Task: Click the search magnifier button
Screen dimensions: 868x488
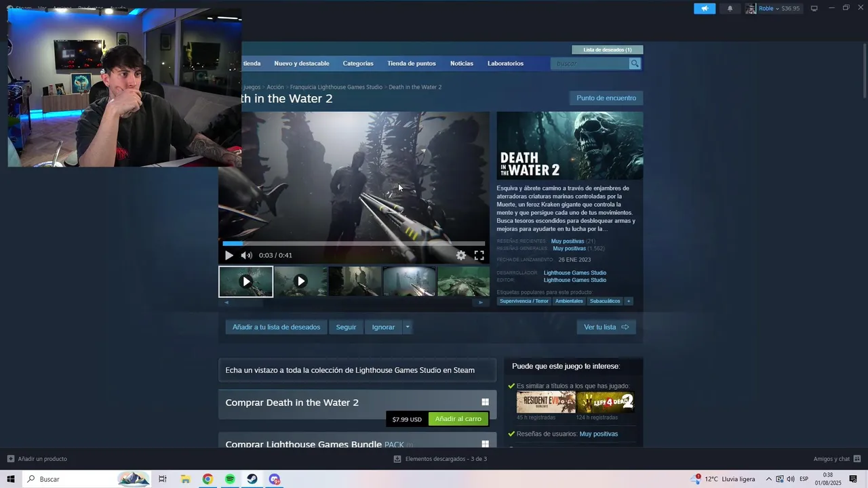Action: tap(635, 63)
